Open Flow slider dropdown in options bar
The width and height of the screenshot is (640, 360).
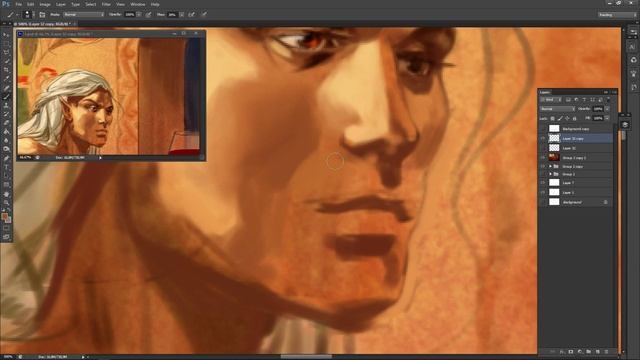[181, 15]
